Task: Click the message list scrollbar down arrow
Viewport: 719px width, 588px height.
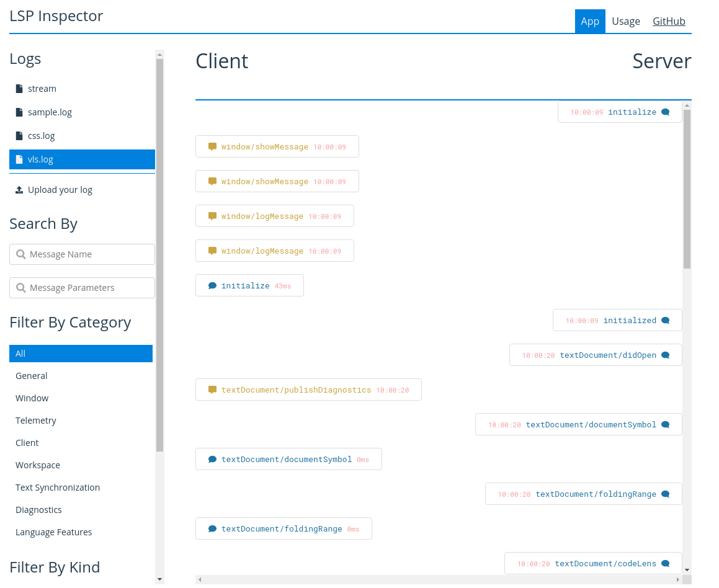Action: pos(687,569)
